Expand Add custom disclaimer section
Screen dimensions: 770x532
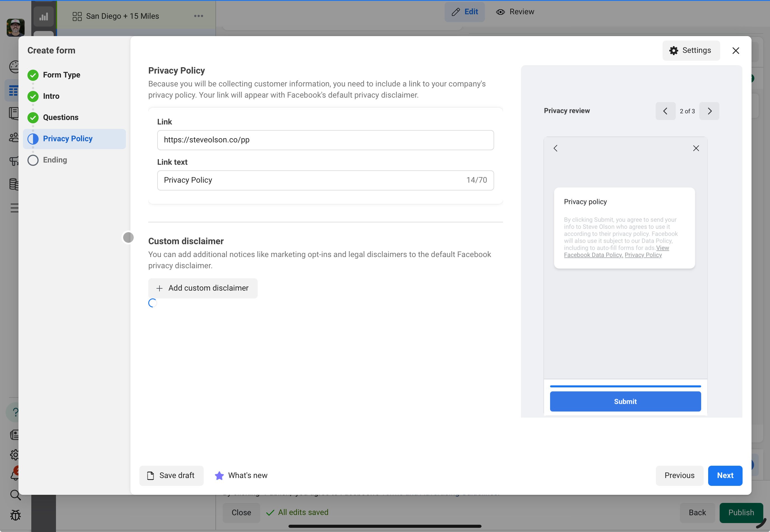[203, 288]
